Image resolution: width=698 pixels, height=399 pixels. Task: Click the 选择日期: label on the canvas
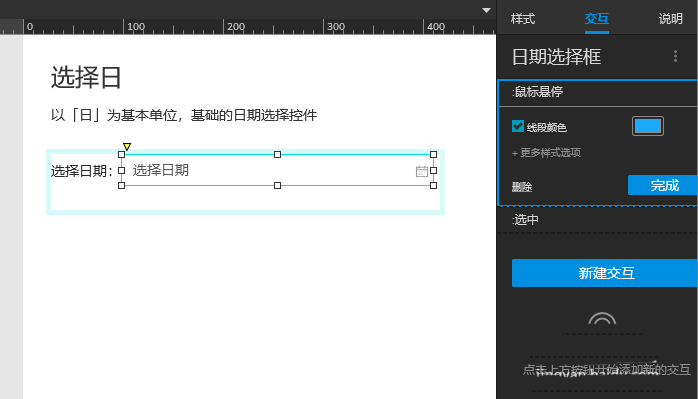pos(82,171)
